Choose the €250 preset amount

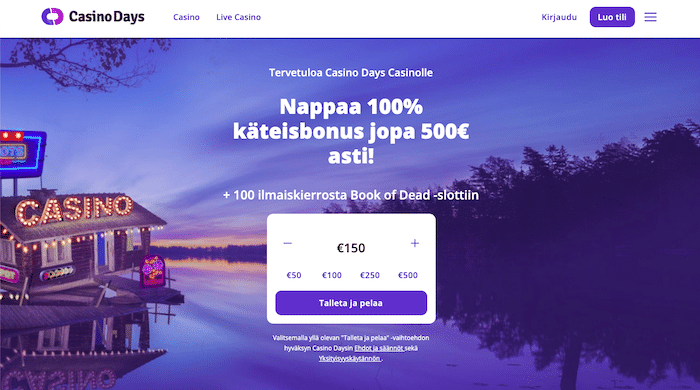(370, 275)
